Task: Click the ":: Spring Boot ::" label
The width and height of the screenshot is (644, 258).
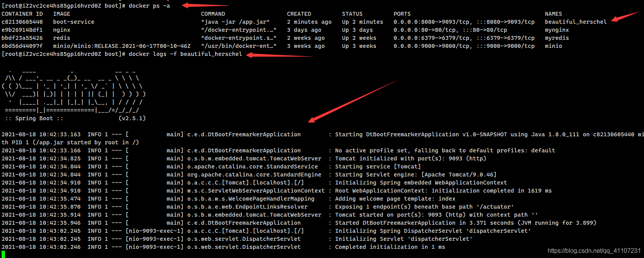Action: [34, 118]
